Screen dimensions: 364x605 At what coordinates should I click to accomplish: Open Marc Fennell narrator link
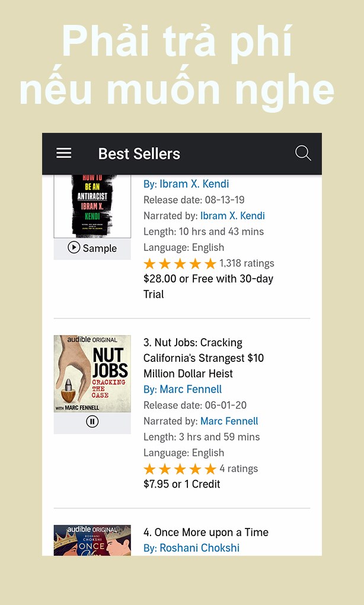pos(229,421)
